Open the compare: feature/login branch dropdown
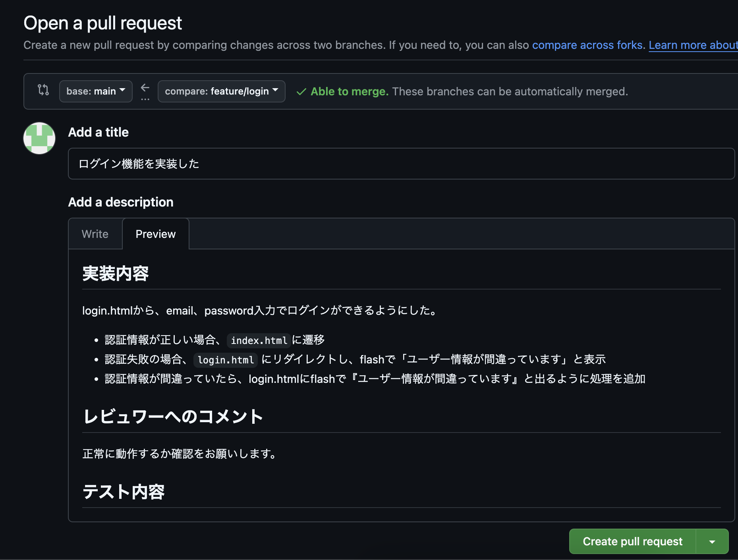 [221, 91]
